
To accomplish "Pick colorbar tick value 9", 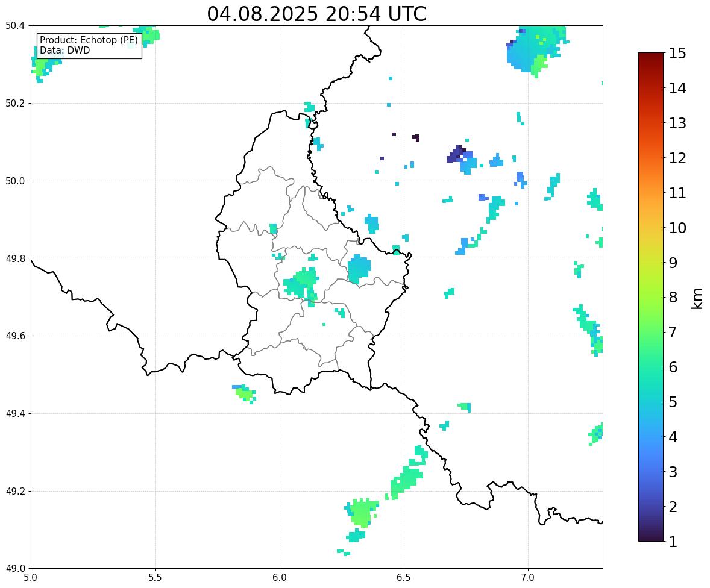I will point(673,263).
